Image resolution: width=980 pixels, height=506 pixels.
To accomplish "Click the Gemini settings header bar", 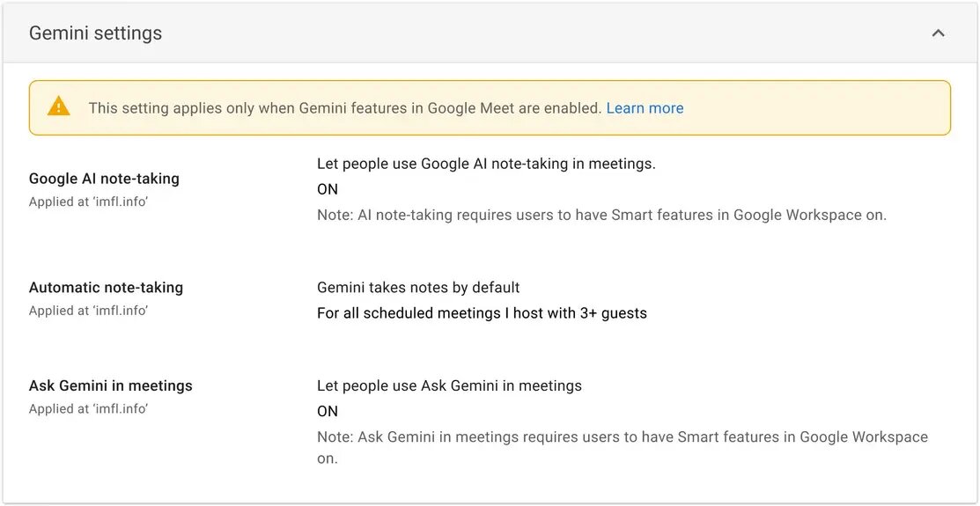I will point(490,33).
